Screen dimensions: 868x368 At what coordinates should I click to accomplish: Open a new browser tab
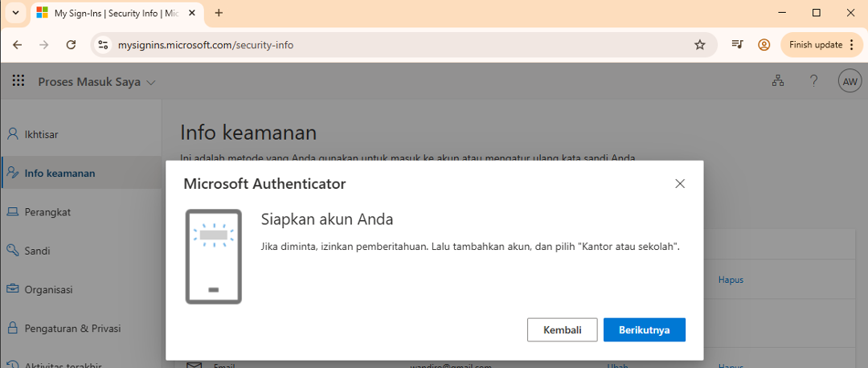pyautogui.click(x=219, y=13)
